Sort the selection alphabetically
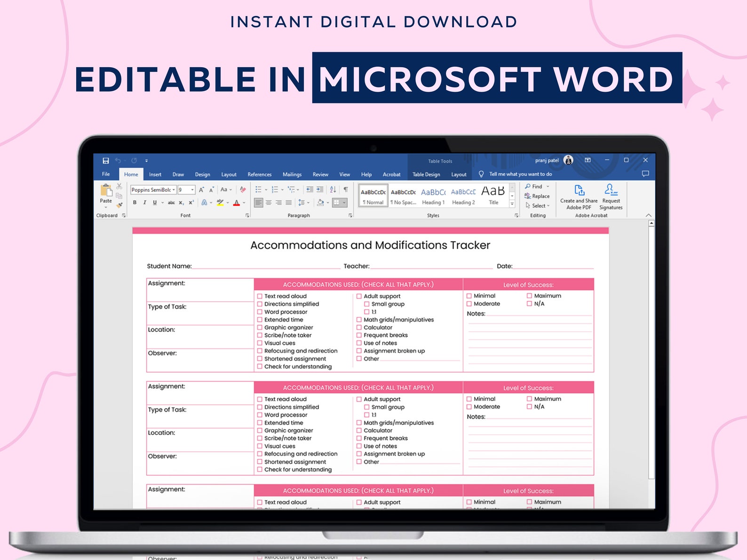The image size is (747, 560). [x=333, y=190]
